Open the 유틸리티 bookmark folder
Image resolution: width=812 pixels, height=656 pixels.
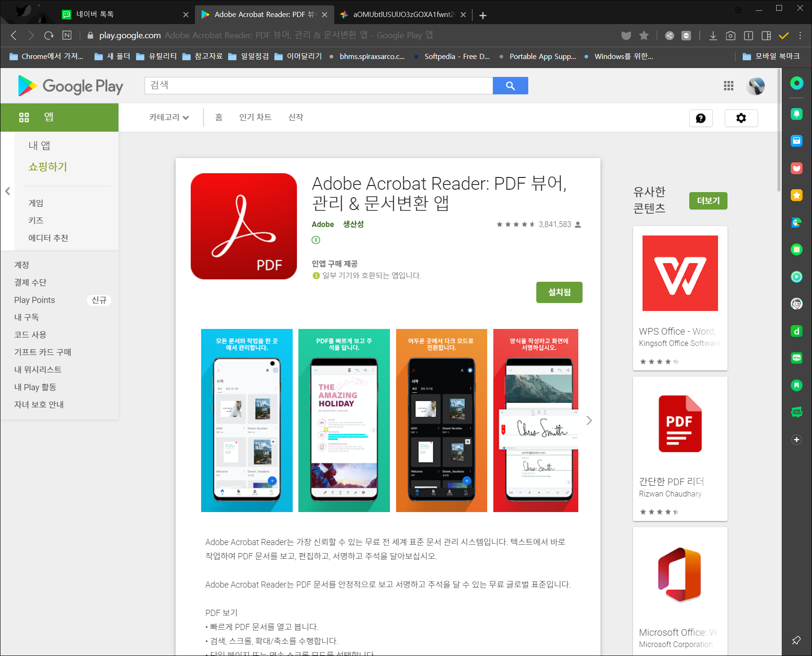coord(157,56)
